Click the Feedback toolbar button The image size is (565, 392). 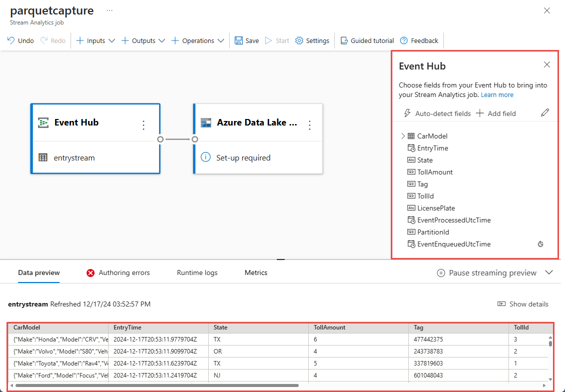[x=419, y=41]
